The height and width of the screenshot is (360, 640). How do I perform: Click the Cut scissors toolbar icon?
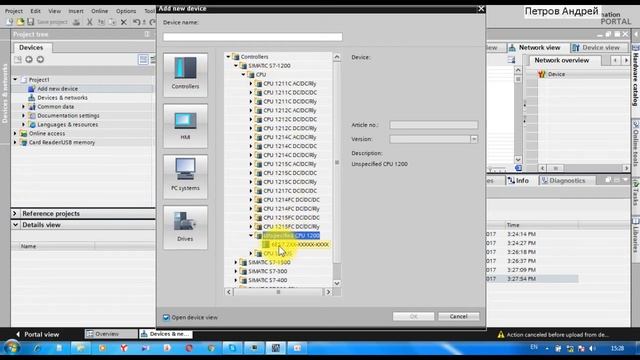click(89, 22)
